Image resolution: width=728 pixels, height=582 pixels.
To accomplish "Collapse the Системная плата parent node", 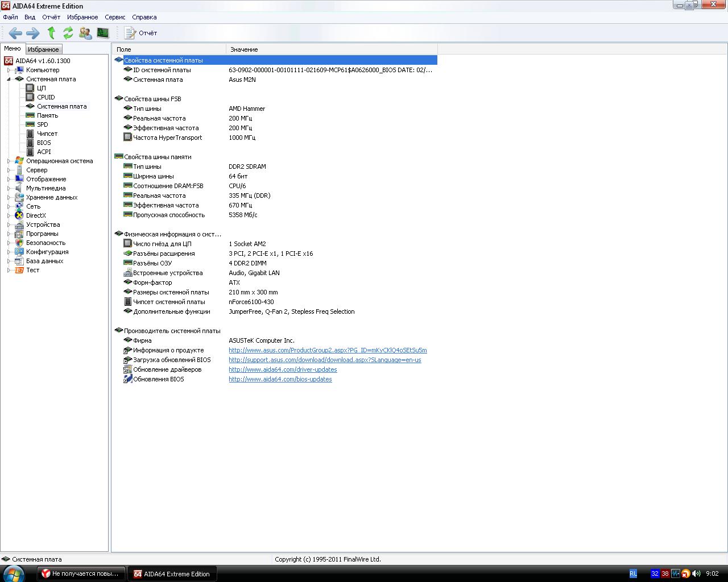I will pos(9,79).
